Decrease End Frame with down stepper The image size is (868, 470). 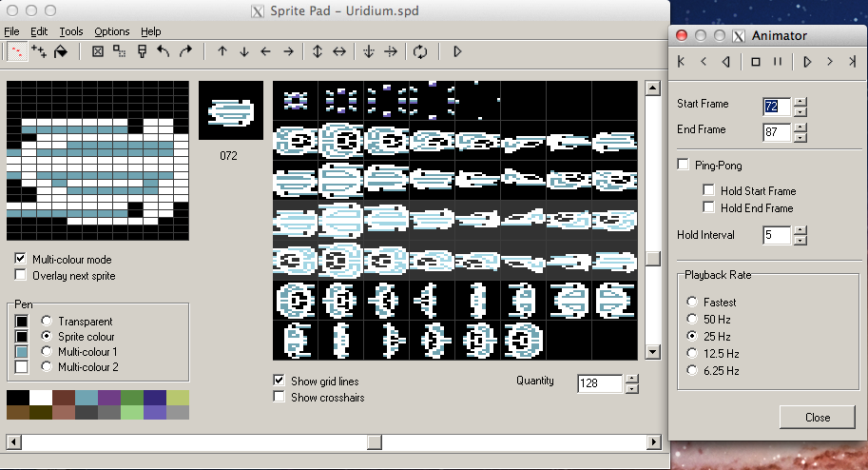[x=800, y=137]
